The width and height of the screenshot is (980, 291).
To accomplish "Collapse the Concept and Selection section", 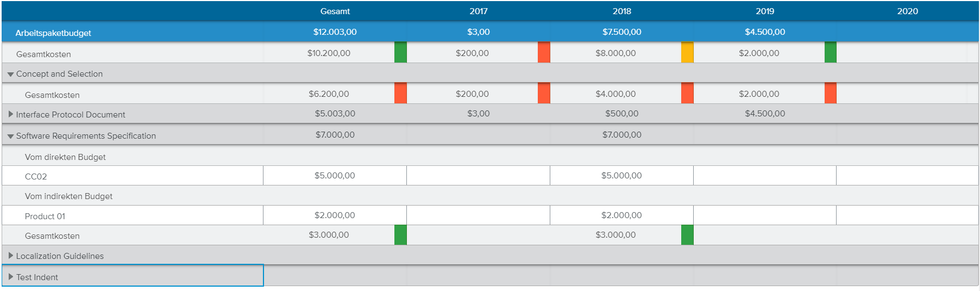I will [x=10, y=74].
